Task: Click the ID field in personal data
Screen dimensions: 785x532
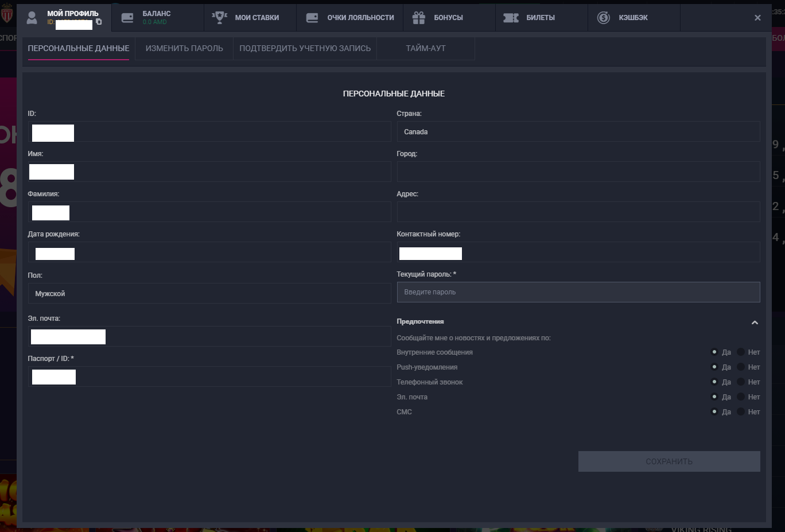Action: 209,131
